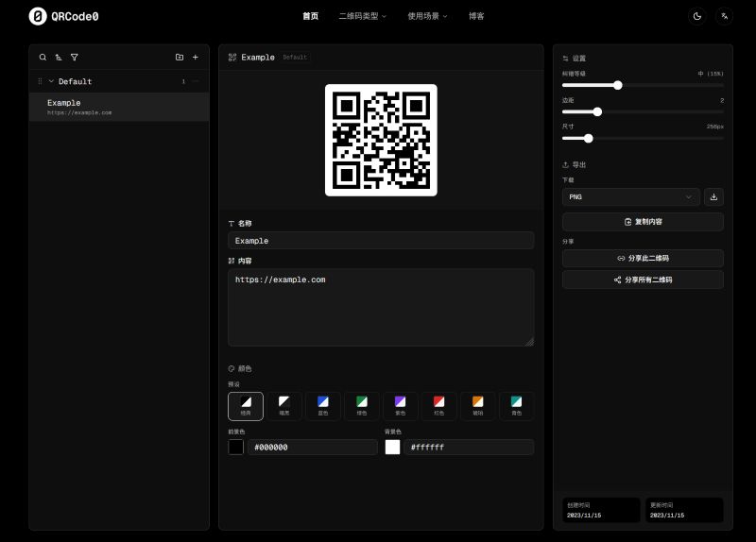The width and height of the screenshot is (756, 542).
Task: Select the 暗黑 dark color preset
Action: pyautogui.click(x=284, y=406)
